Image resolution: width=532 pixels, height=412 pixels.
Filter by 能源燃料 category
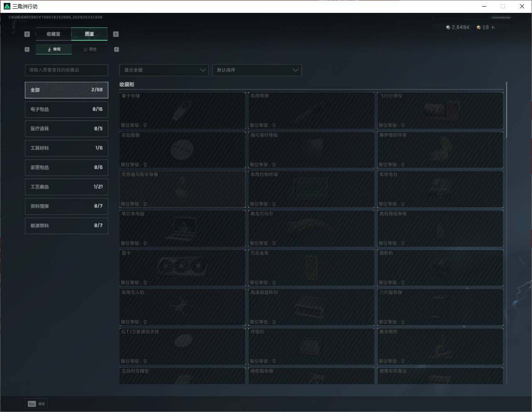[x=66, y=226]
